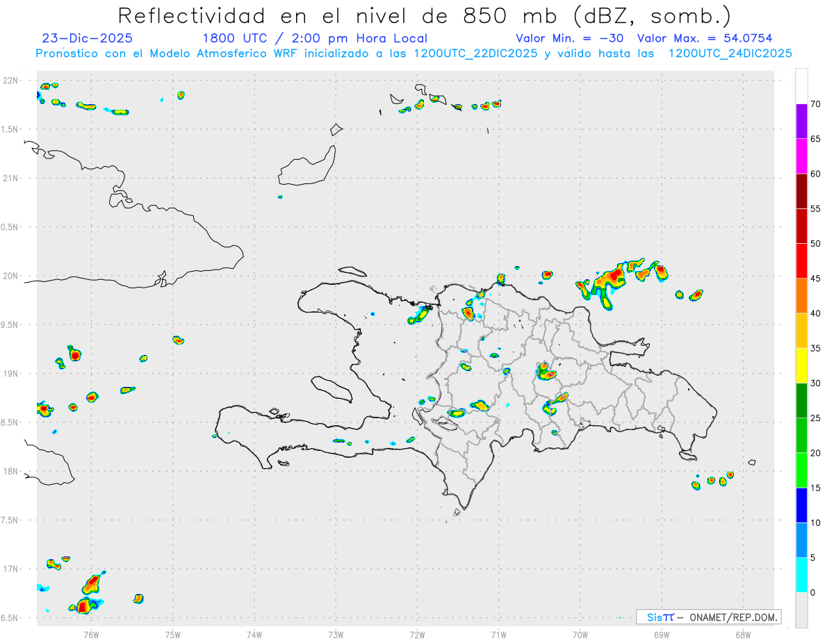
Task: Pick the purple 65-70 dBZ colorbar segment
Action: 801,122
